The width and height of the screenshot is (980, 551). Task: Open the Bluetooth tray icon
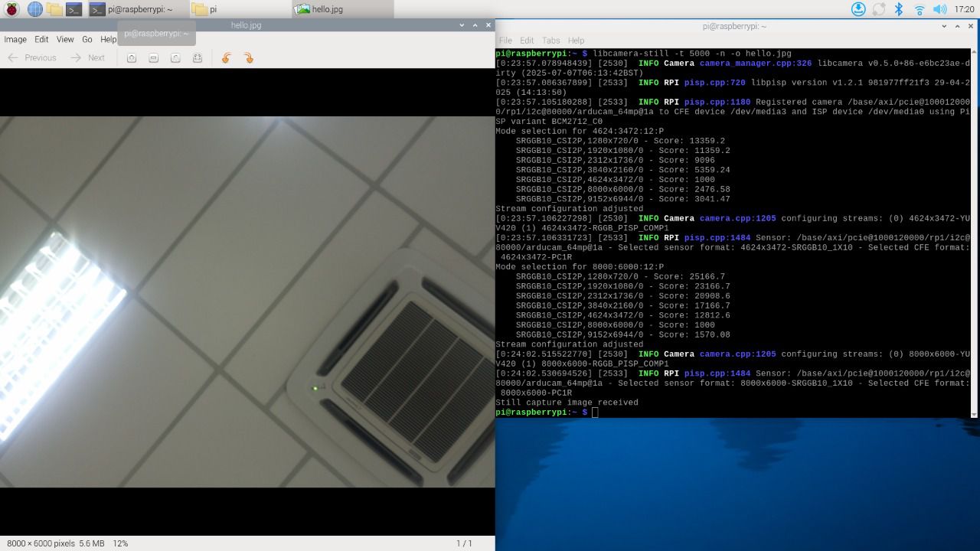click(900, 9)
